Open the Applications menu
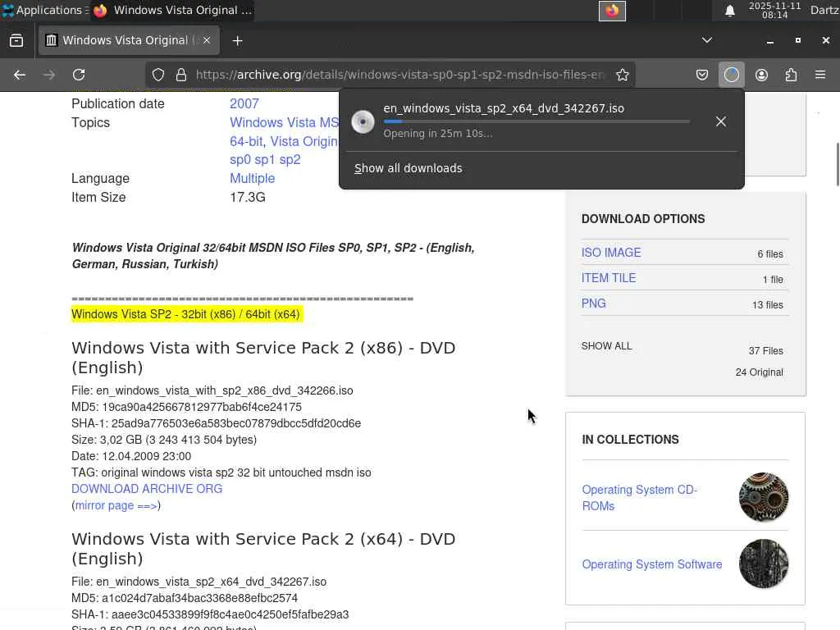Viewport: 840px width, 630px height. coord(44,10)
